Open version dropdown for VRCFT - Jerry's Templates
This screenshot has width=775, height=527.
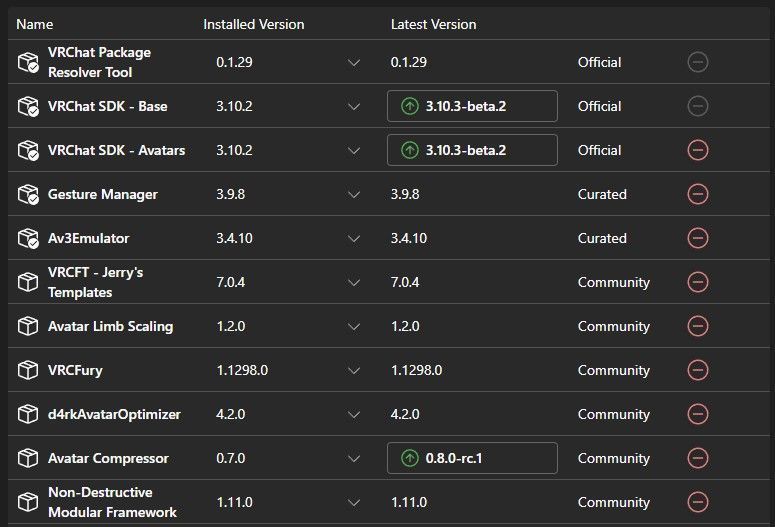[354, 283]
